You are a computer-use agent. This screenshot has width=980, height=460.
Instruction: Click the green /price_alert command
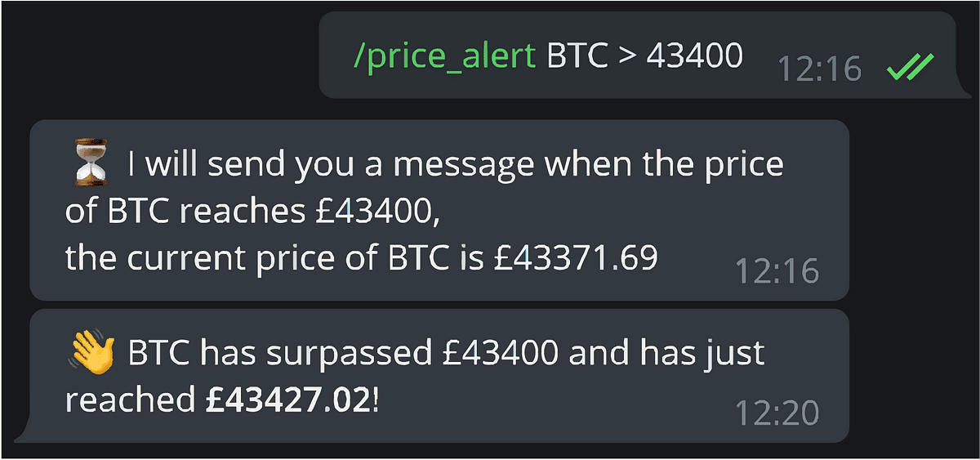[x=443, y=56]
